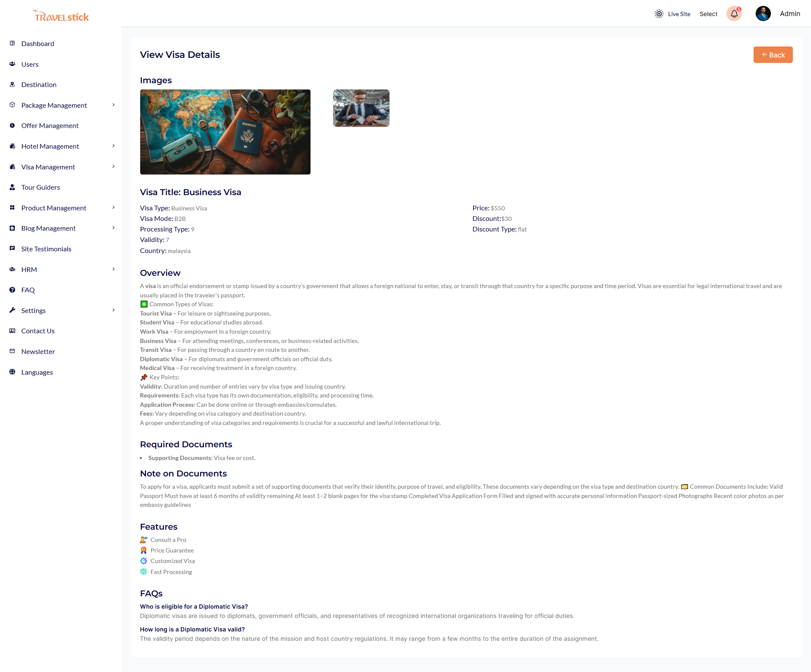Click 'How long is a Diplomatic Visa valid?'
This screenshot has width=811, height=672.
[192, 629]
